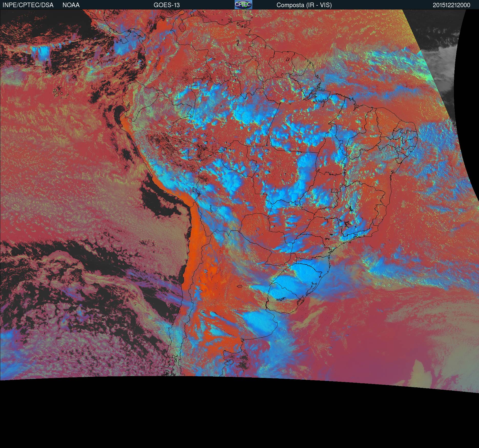Viewport: 479px width, 448px height.
Task: Click the CPTEC logo in the header
Action: point(243,5)
